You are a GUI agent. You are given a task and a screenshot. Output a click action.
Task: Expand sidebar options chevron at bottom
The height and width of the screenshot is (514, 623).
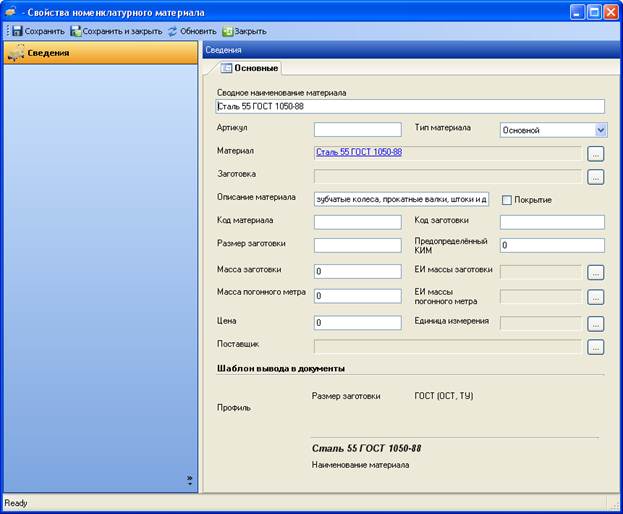pyautogui.click(x=190, y=480)
